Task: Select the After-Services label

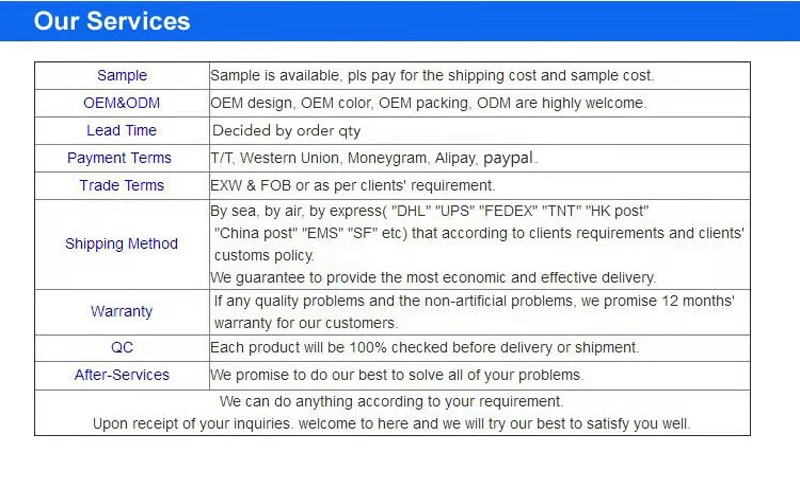Action: (122, 375)
